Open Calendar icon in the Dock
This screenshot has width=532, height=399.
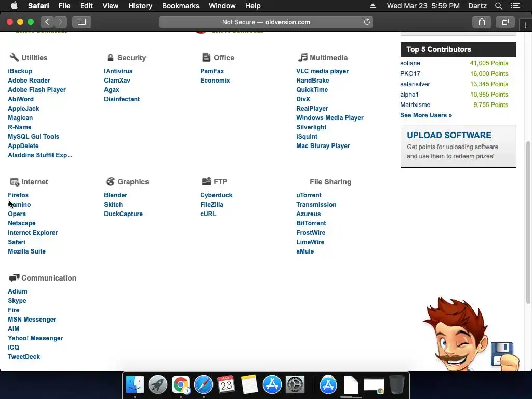pyautogui.click(x=227, y=385)
